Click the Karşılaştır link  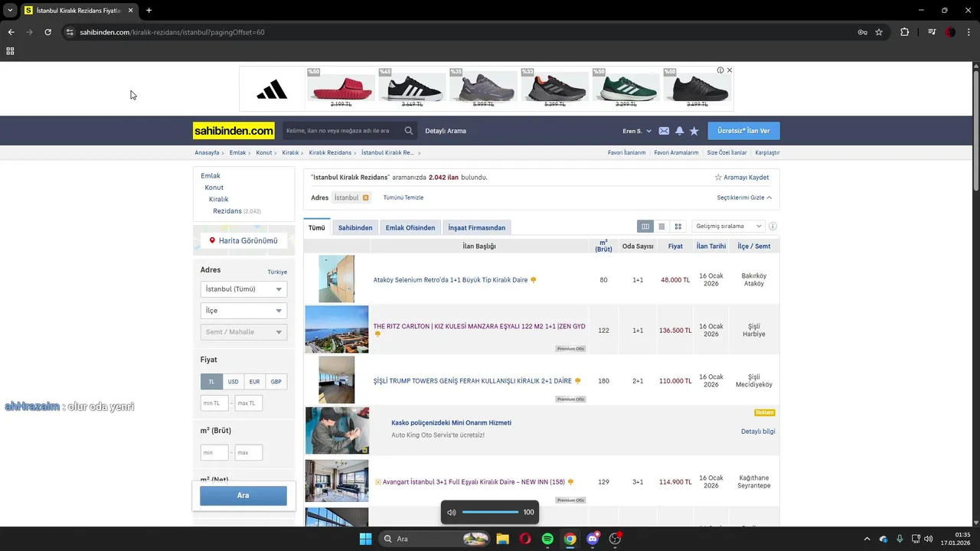tap(767, 153)
